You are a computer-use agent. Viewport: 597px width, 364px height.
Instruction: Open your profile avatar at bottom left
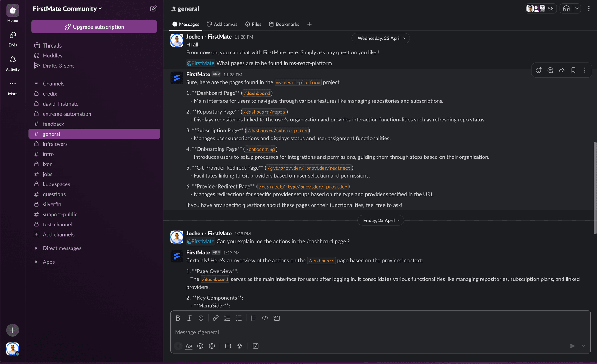(12, 349)
